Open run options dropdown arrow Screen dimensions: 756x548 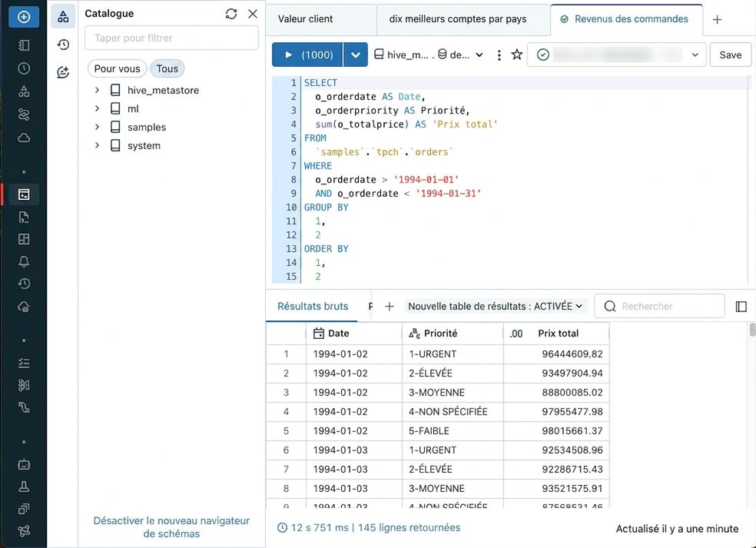[x=356, y=55]
